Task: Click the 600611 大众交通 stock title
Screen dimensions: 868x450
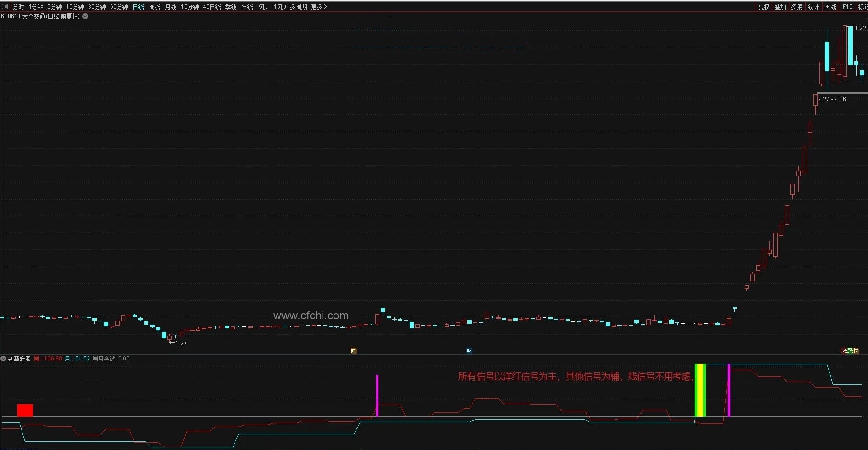Action: click(41, 16)
